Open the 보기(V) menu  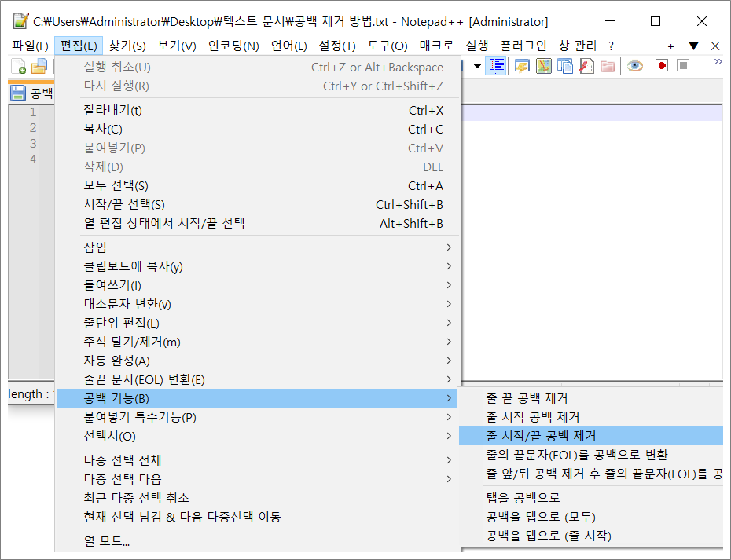click(x=177, y=46)
